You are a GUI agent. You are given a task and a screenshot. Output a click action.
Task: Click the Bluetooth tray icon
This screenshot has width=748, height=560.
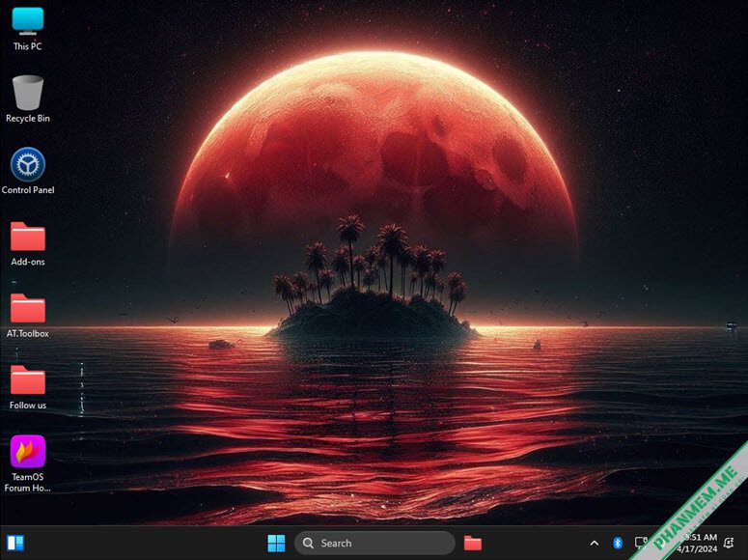point(618,543)
